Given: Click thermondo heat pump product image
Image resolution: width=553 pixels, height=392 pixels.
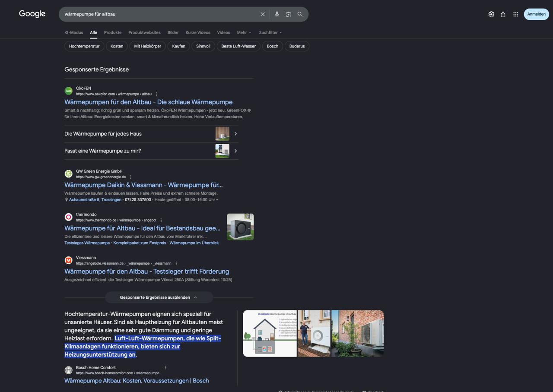Looking at the screenshot, I should [x=240, y=227].
